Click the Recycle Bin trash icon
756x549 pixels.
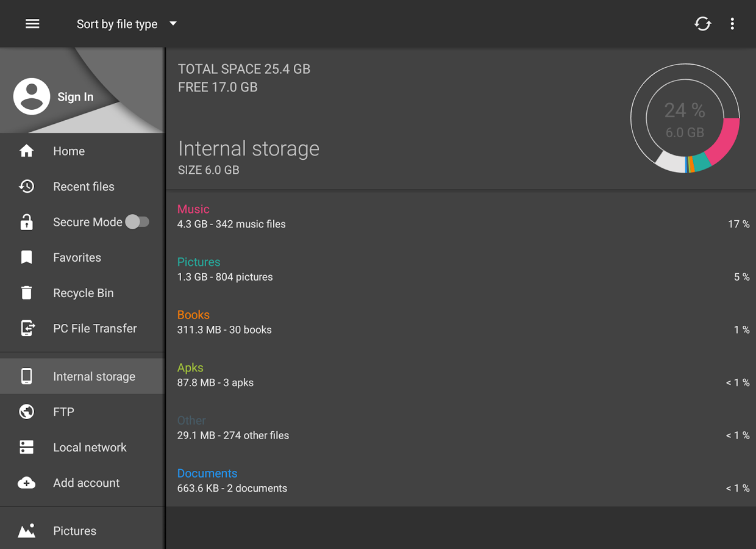tap(26, 293)
